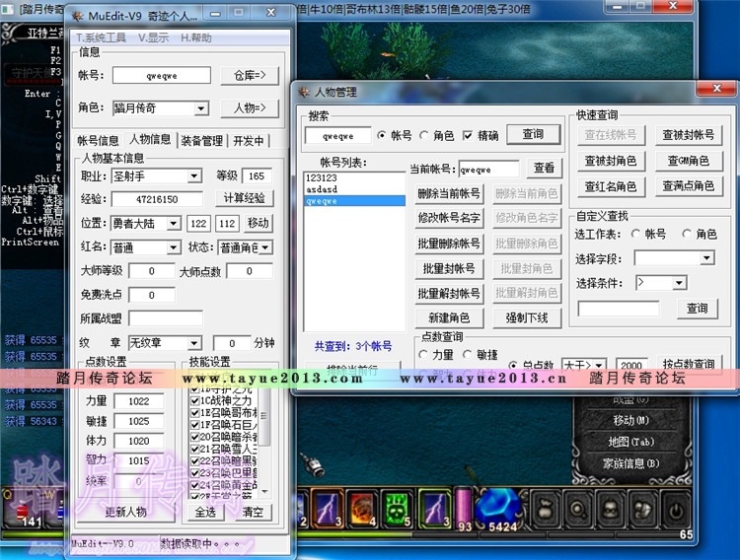Select account asdasd in 帐号列表
The width and height of the screenshot is (740, 560).
coord(354,189)
